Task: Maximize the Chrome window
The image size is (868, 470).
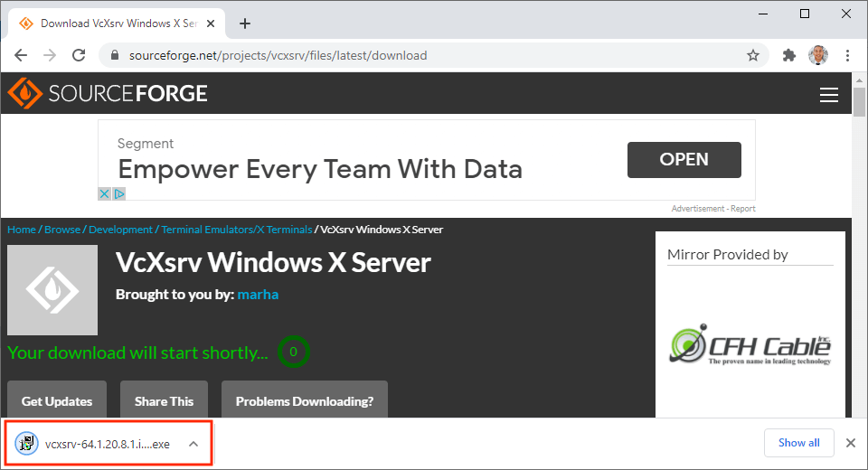Action: 805,14
